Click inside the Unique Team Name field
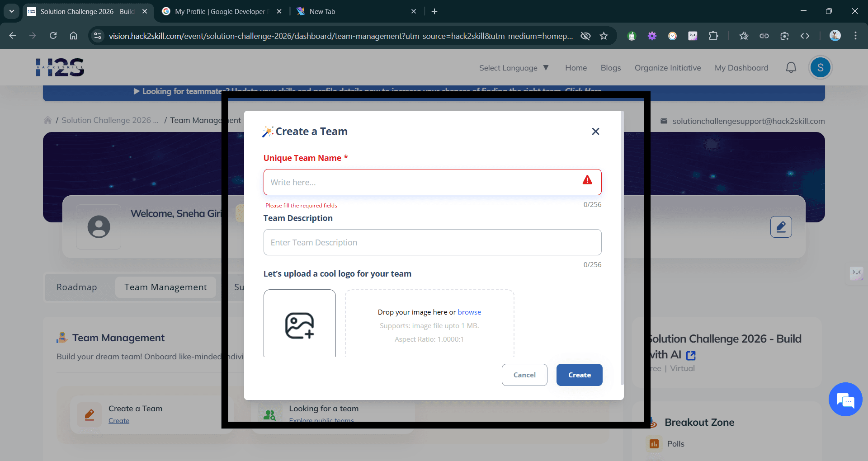Screen dimensions: 868x461 click(432, 182)
